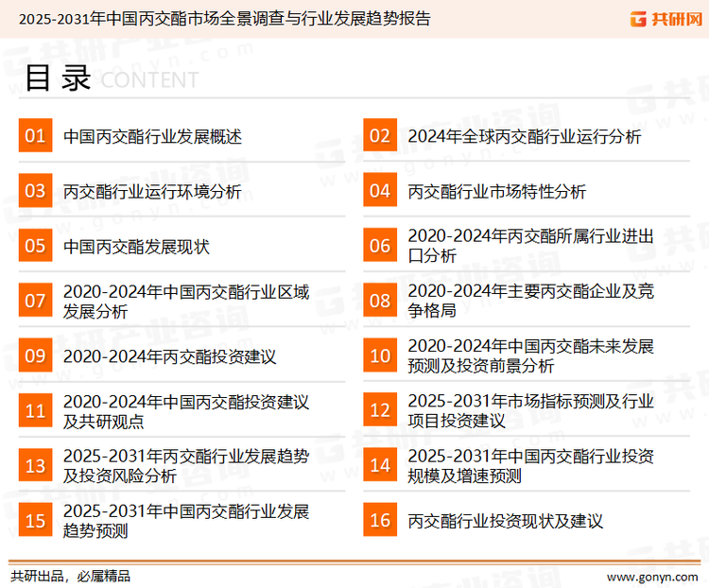Open chapter 2020-2024年丙交酯所属行业进出口分析
709x588 pixels.
point(530,246)
